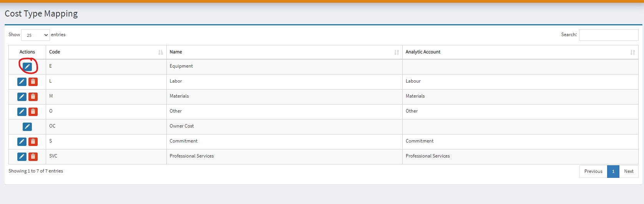Image resolution: width=644 pixels, height=204 pixels.
Task: Click the Labor name cell
Action: coord(284,81)
